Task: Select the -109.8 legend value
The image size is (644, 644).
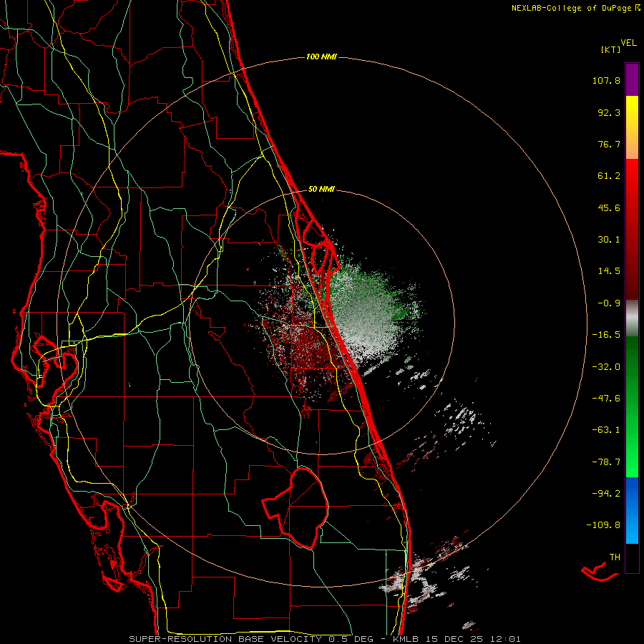Action: 603,525
